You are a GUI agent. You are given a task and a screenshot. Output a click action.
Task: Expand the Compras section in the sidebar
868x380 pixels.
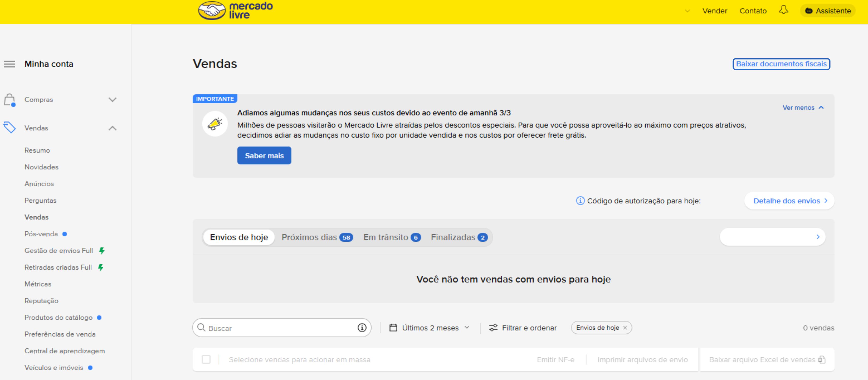[112, 99]
